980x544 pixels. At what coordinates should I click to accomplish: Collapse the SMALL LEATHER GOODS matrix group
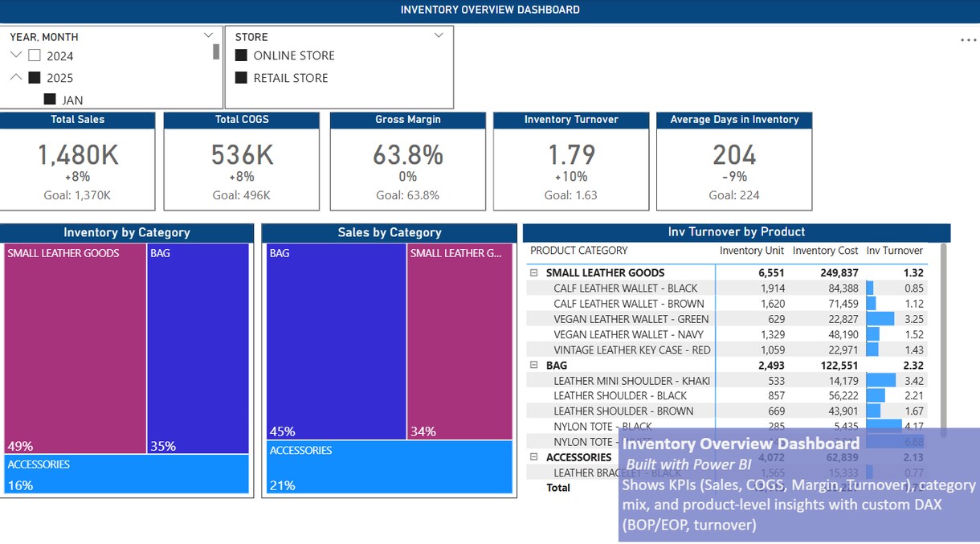(x=533, y=272)
